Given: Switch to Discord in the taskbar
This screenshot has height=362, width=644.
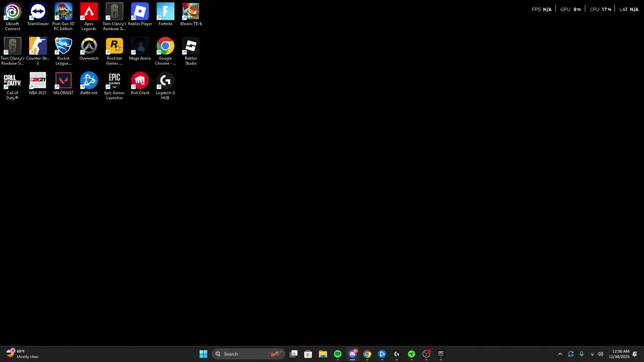Looking at the screenshot, I should click(x=352, y=354).
